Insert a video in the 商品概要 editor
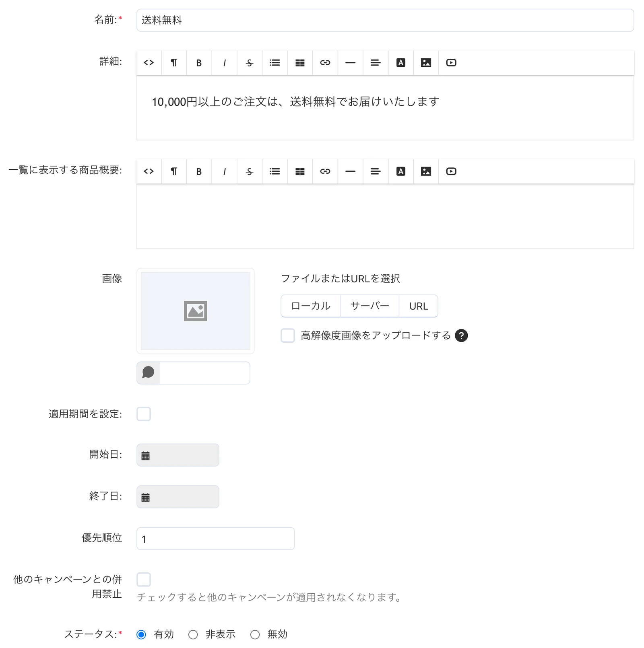The height and width of the screenshot is (648, 644). pos(451,171)
